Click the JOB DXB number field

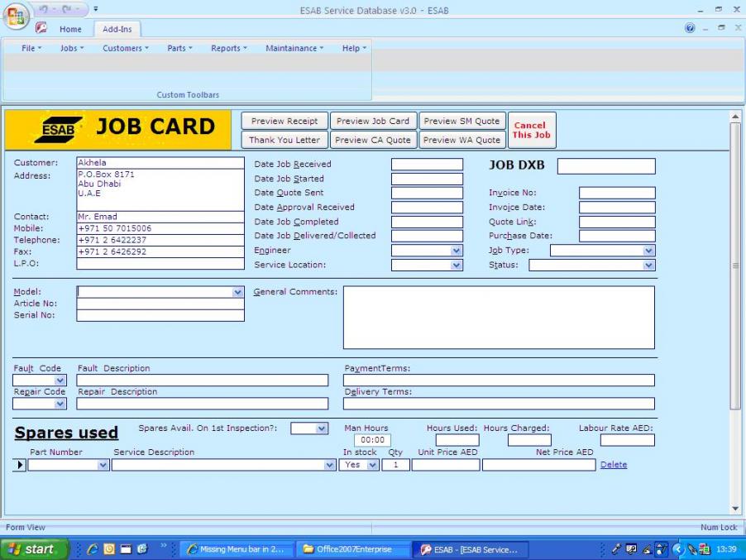point(606,166)
